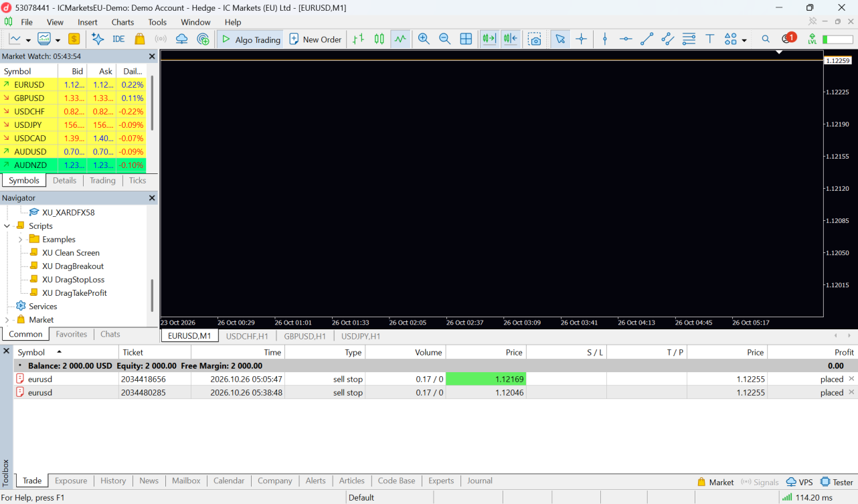Expand the Examples folder in Navigator
The image size is (858, 504).
[21, 240]
